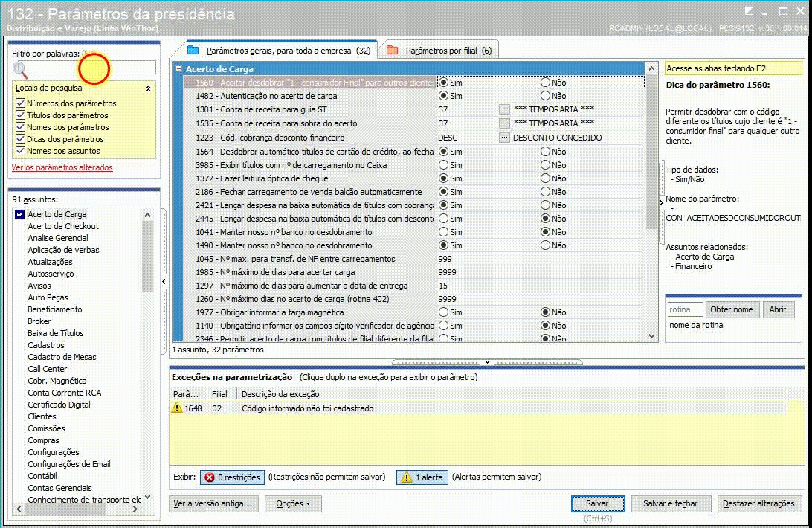Click red folder icon on Parâmetros por filial tab

point(392,51)
